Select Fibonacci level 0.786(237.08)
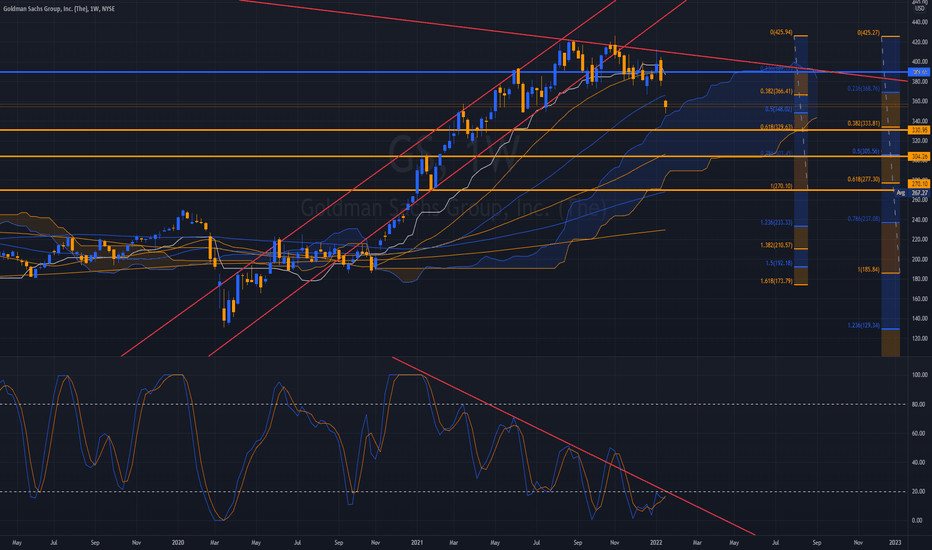This screenshot has height=550, width=932. (x=864, y=218)
